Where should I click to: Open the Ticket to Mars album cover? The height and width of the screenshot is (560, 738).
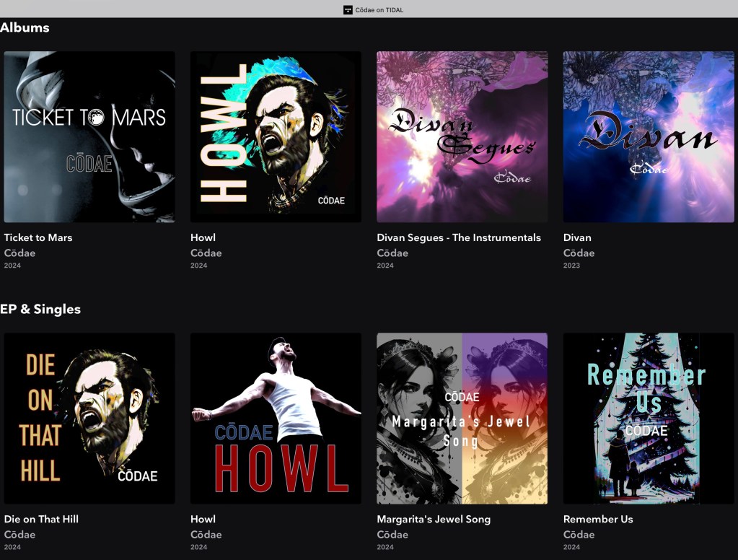point(89,136)
